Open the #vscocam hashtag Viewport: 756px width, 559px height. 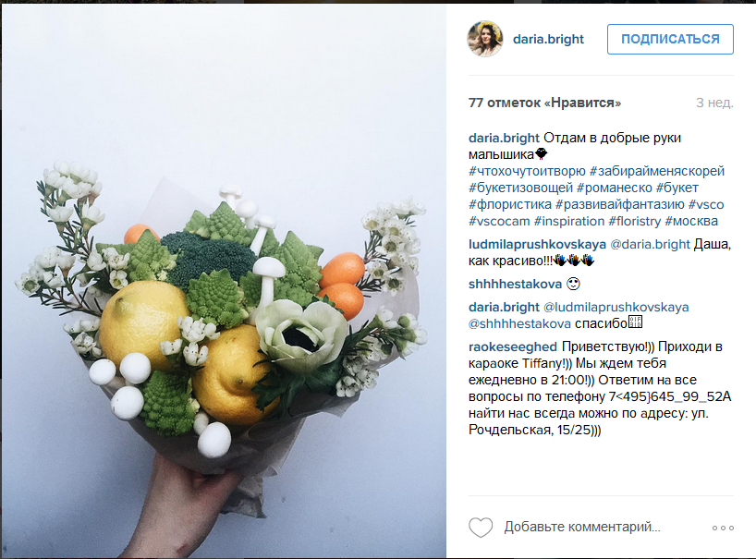499,221
